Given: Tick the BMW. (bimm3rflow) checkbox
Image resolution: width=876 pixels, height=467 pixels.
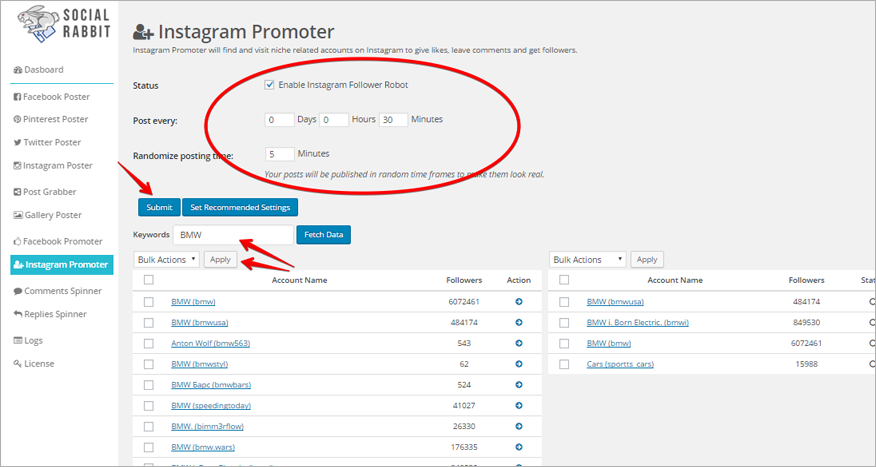Looking at the screenshot, I should 149,426.
